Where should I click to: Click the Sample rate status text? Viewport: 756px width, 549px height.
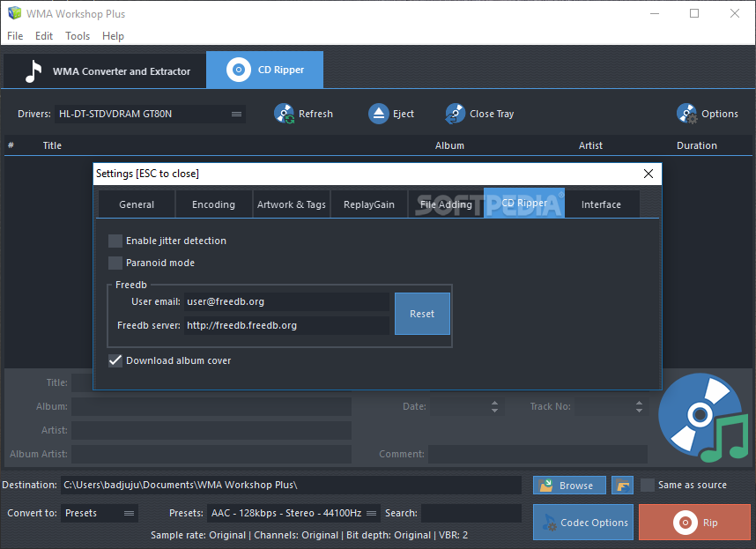click(x=309, y=535)
